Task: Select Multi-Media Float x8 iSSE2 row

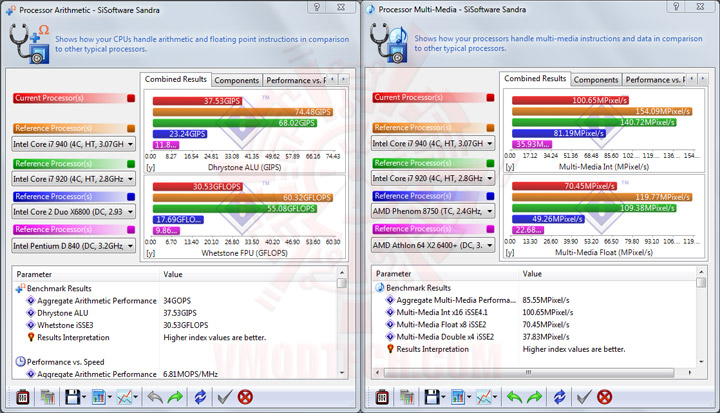Action: [x=534, y=325]
